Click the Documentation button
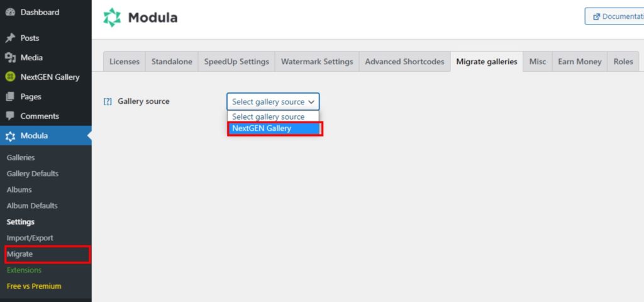Screen dimensions: 644x302 614,16
